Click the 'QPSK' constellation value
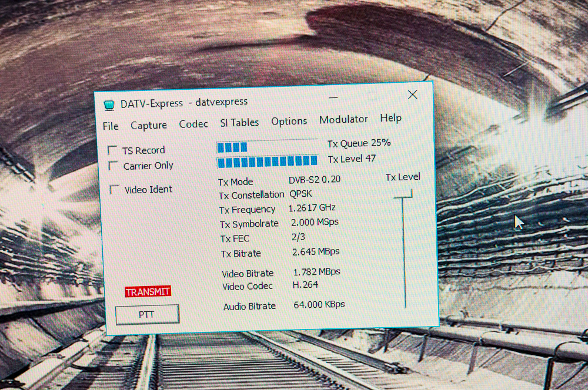The height and width of the screenshot is (390, 588). [x=300, y=194]
